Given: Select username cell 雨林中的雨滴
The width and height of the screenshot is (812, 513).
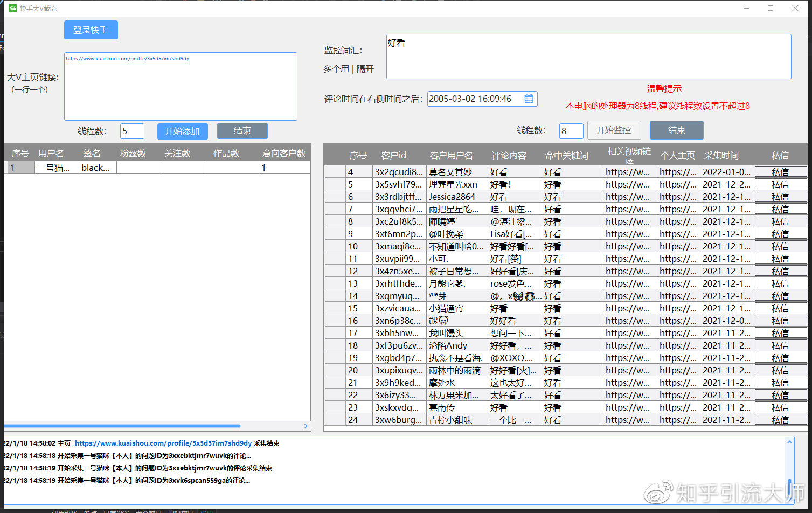Looking at the screenshot, I should (x=457, y=370).
